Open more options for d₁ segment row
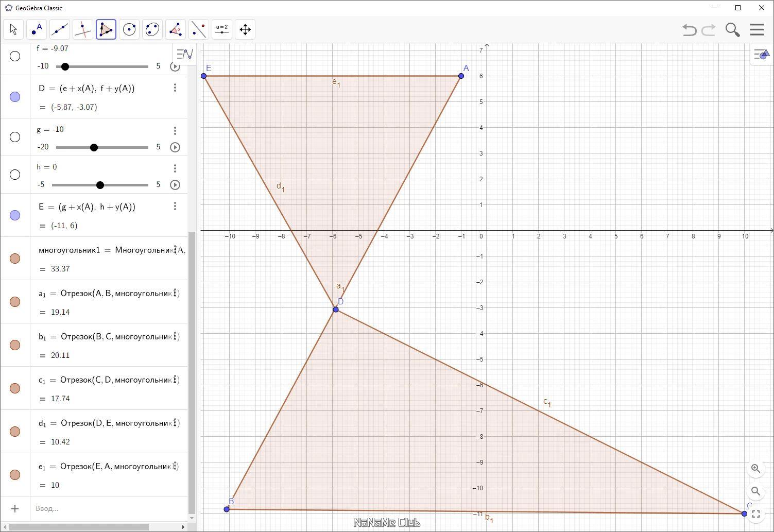 (x=175, y=423)
